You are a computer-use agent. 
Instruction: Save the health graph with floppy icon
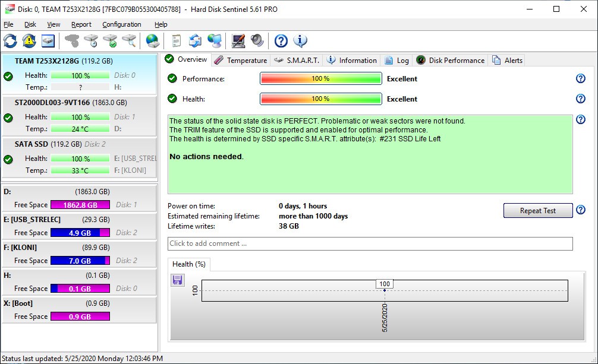click(177, 280)
